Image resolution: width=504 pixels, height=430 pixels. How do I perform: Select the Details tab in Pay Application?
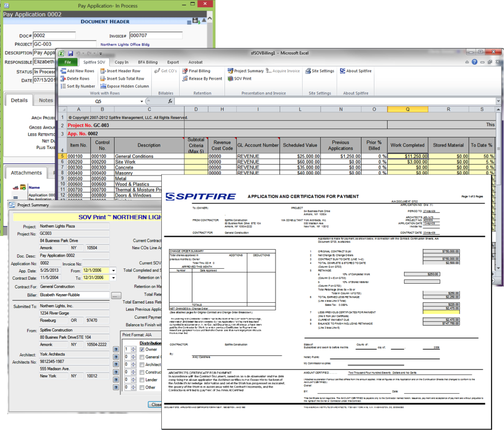[x=19, y=100]
